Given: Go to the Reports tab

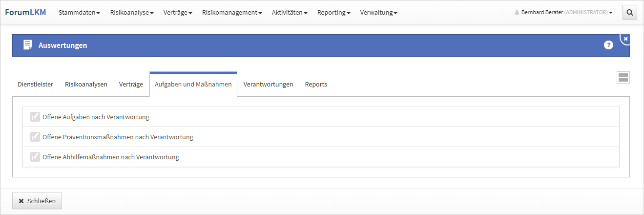Looking at the screenshot, I should click(x=316, y=85).
